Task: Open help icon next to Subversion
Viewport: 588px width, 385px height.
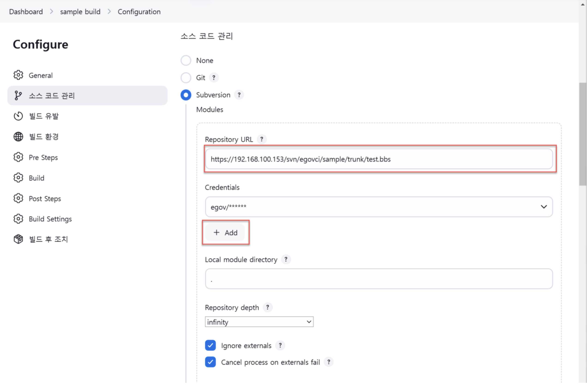Action: pyautogui.click(x=239, y=95)
